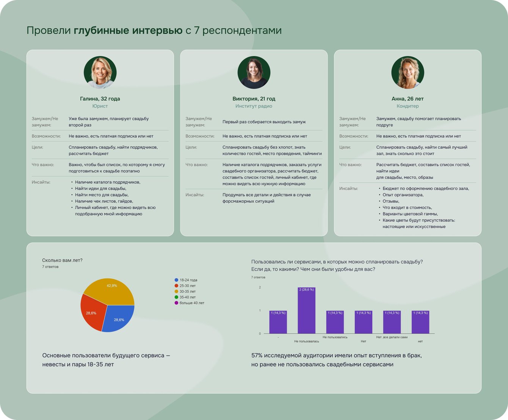Click the heading 'Провели глубинные интервью с 7 респондентами'
The height and width of the screenshot is (420, 508).
[x=154, y=30]
